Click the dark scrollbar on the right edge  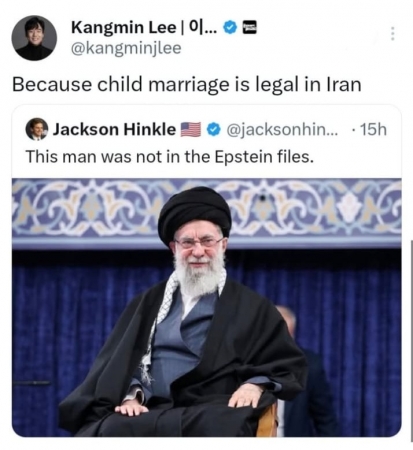411,338
